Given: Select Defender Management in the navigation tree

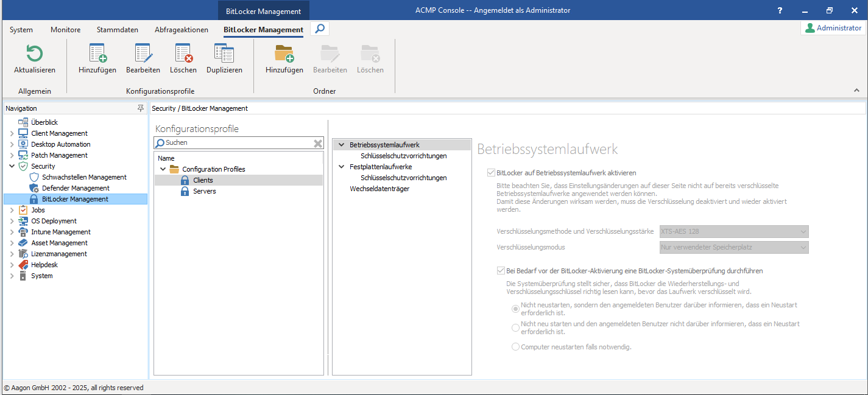Looking at the screenshot, I should pyautogui.click(x=76, y=187).
